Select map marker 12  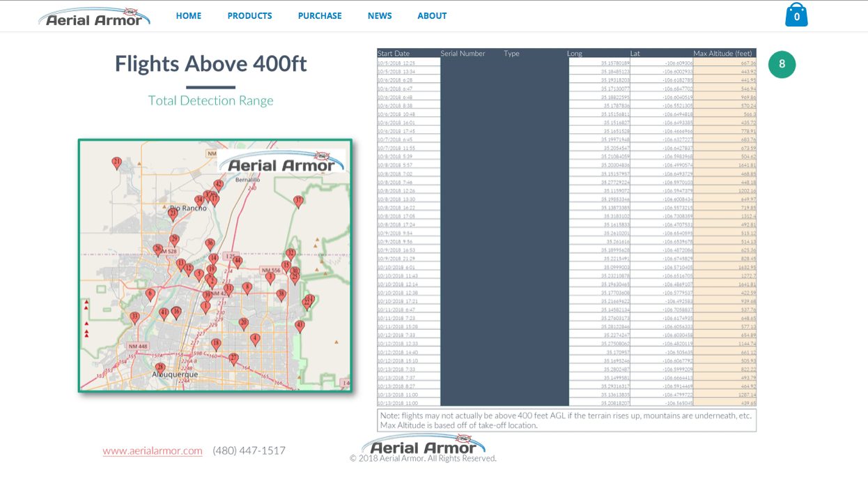189,269
